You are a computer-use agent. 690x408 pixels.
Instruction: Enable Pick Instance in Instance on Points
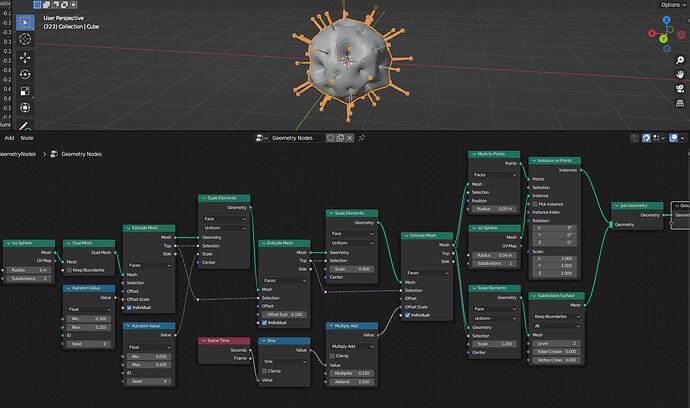[x=535, y=204]
